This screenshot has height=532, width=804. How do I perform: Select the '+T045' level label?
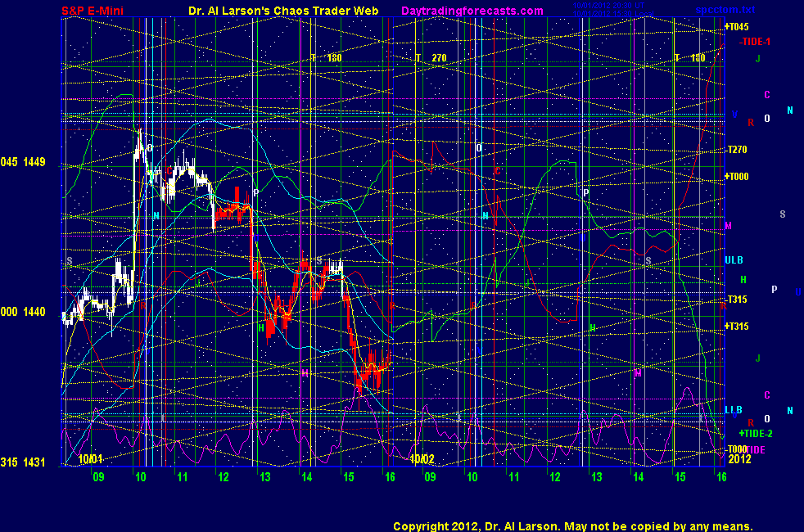736,27
